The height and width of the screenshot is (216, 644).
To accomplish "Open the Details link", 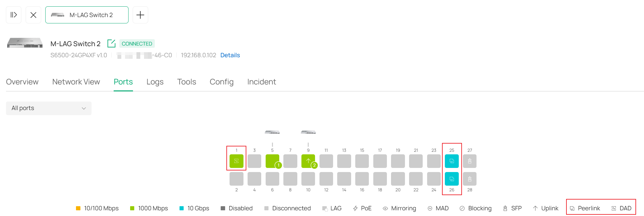I will coord(230,55).
